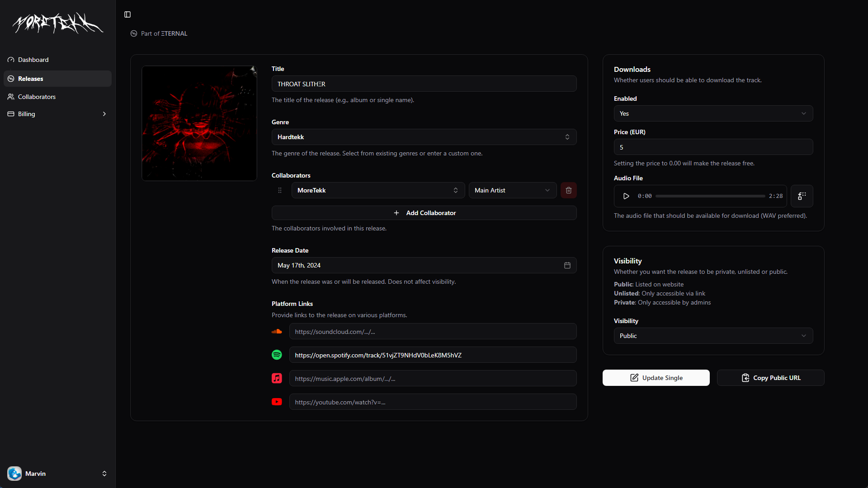Open the Visibility Public dropdown

(713, 336)
